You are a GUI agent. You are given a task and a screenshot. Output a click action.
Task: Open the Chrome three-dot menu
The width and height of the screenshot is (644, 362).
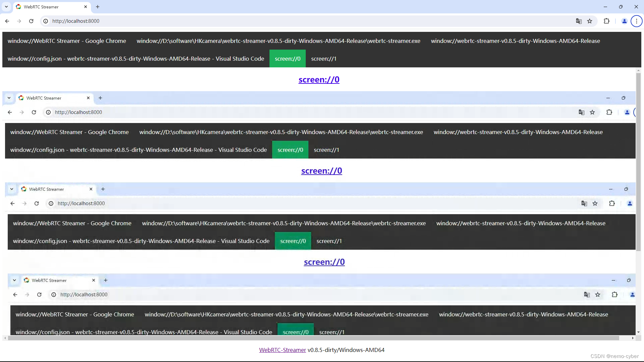click(636, 21)
